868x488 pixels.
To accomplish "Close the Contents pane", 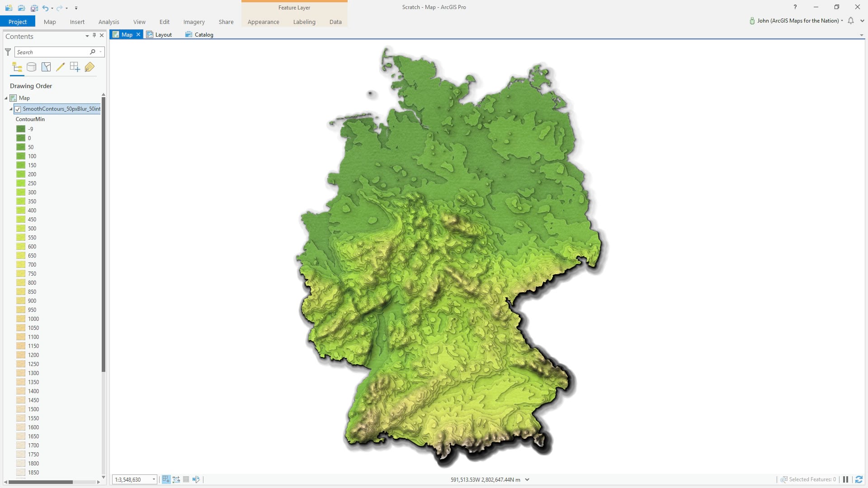I will [x=102, y=35].
